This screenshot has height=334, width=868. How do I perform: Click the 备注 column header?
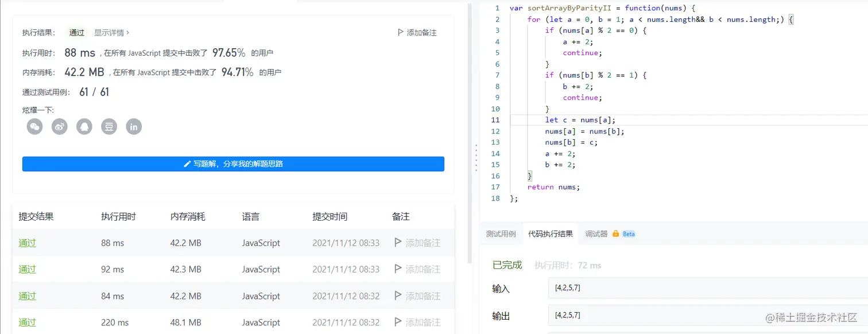pyautogui.click(x=401, y=217)
